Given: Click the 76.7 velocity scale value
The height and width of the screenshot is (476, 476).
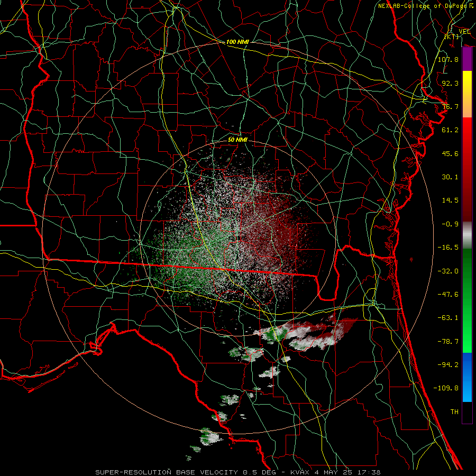Looking at the screenshot, I should point(450,106).
